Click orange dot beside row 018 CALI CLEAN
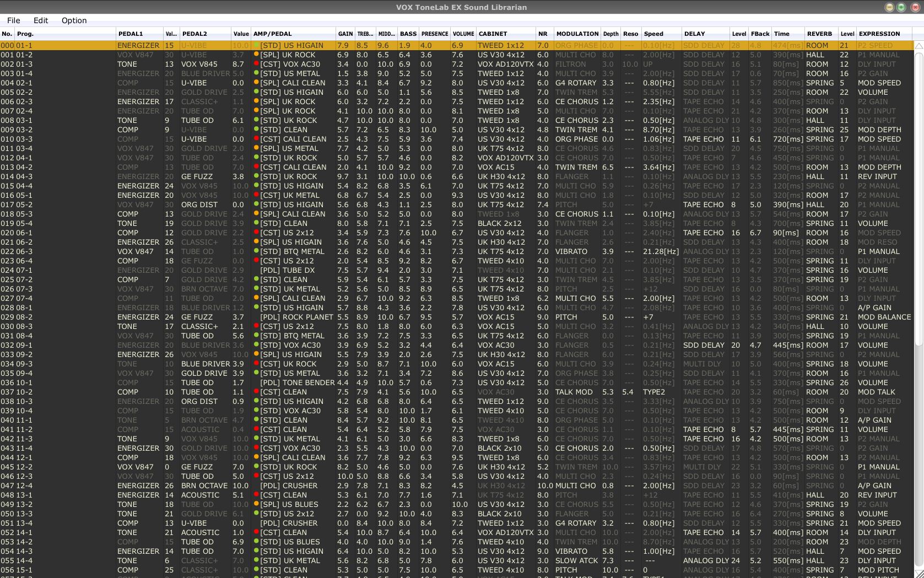This screenshot has width=924, height=578. tap(256, 214)
